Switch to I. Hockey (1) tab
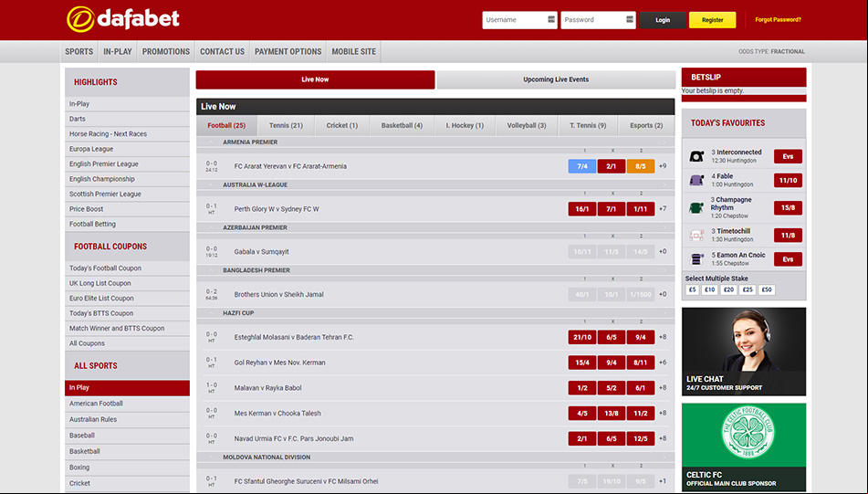This screenshot has height=494, width=868. (x=465, y=126)
